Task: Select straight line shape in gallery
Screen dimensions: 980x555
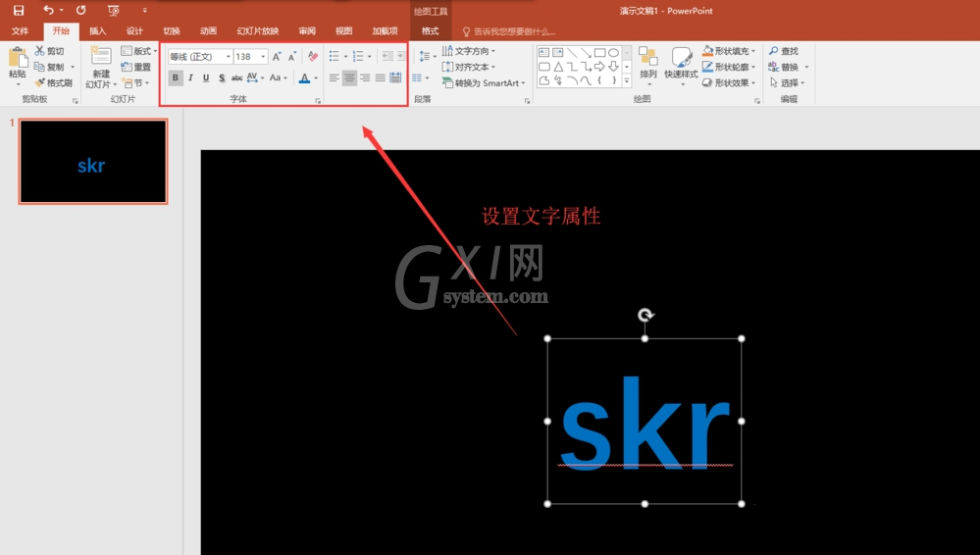Action: (572, 53)
